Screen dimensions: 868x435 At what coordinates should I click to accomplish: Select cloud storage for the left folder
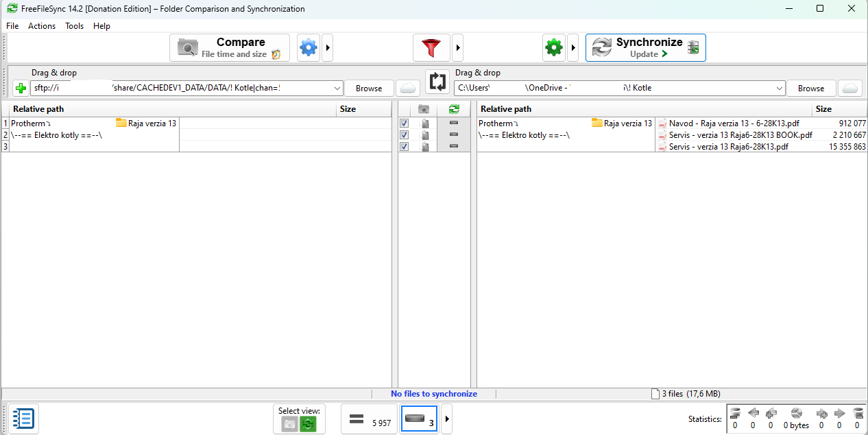[x=408, y=89]
